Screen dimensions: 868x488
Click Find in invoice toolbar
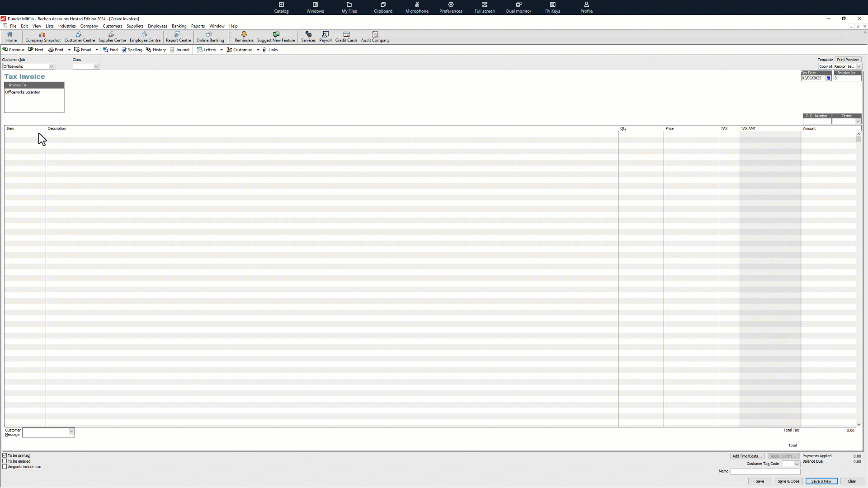(110, 50)
